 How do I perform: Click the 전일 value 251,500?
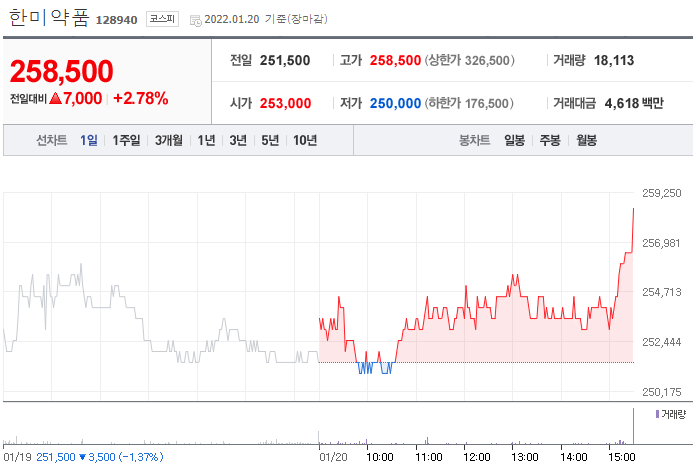(285, 60)
